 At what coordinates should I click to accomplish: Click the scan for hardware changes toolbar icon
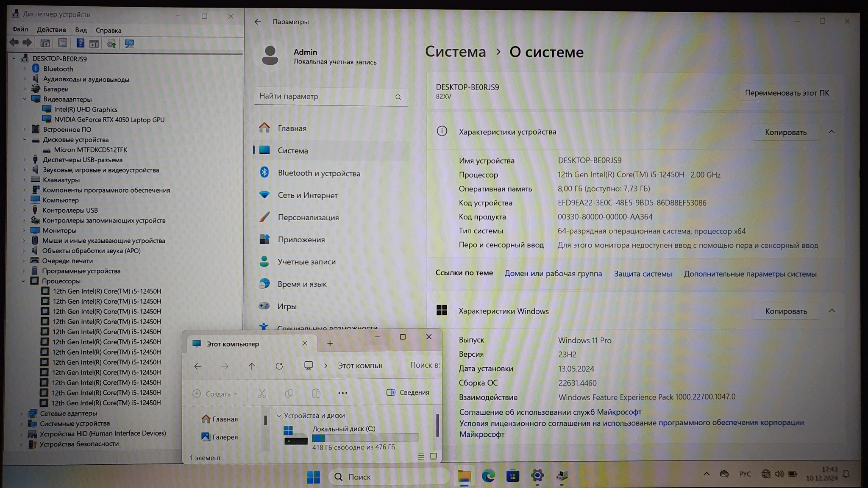click(129, 43)
